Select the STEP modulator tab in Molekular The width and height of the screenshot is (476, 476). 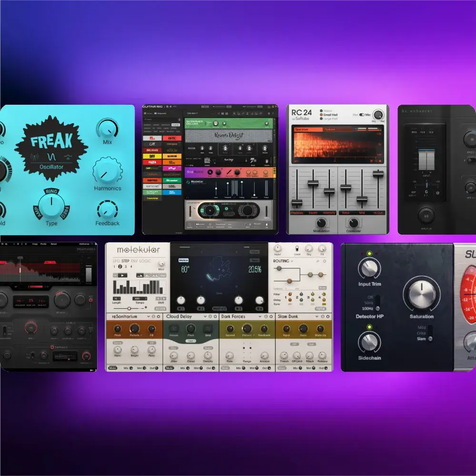[125, 261]
